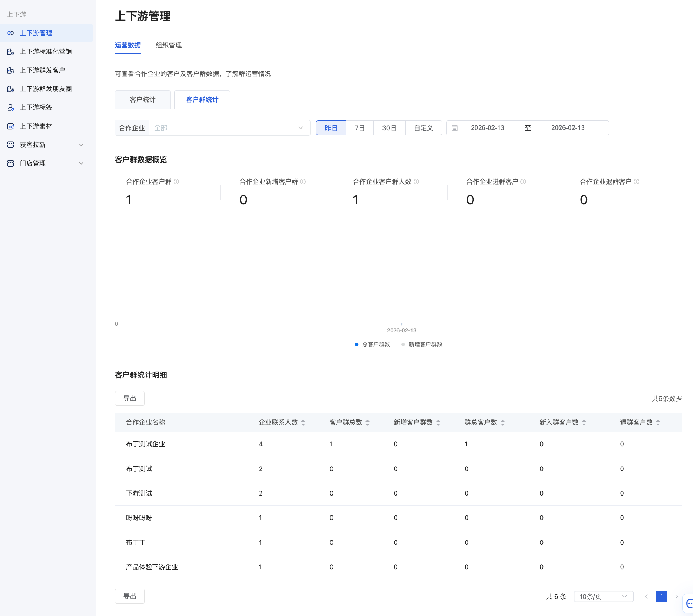Sort by 退群客户数 column

point(658,423)
